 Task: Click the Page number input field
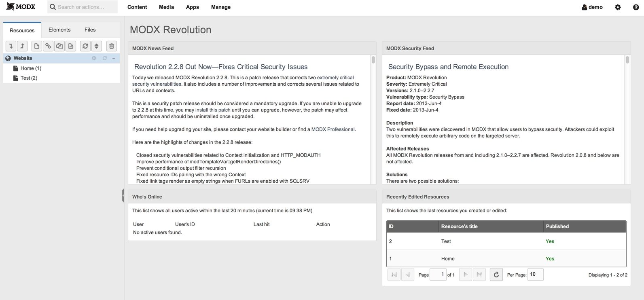[438, 275]
